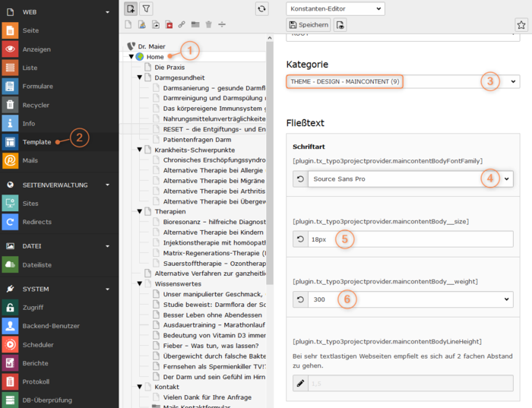Reset the font family value to default
The width and height of the screenshot is (532, 408).
[300, 179]
